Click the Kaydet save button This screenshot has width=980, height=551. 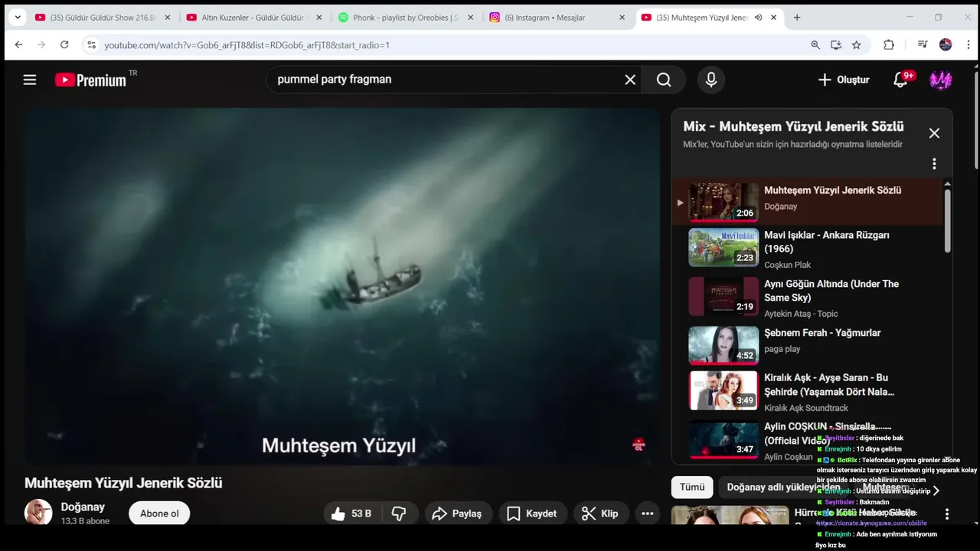point(531,514)
